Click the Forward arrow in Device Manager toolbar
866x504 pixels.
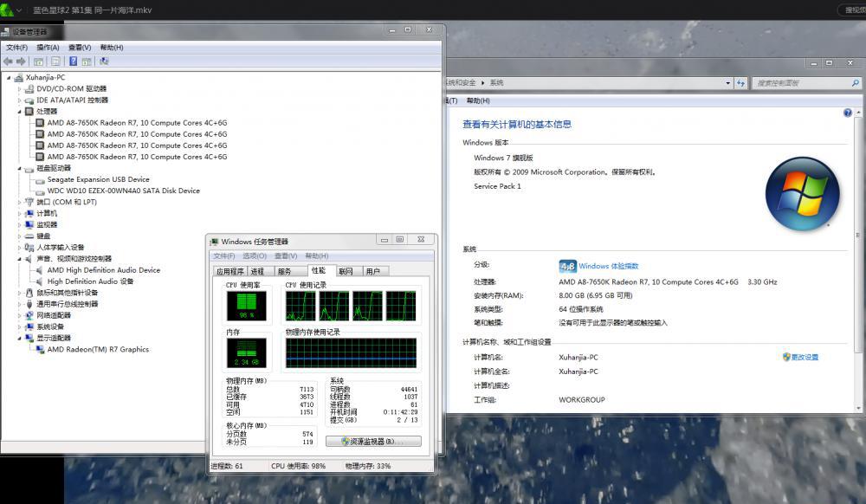(21, 61)
